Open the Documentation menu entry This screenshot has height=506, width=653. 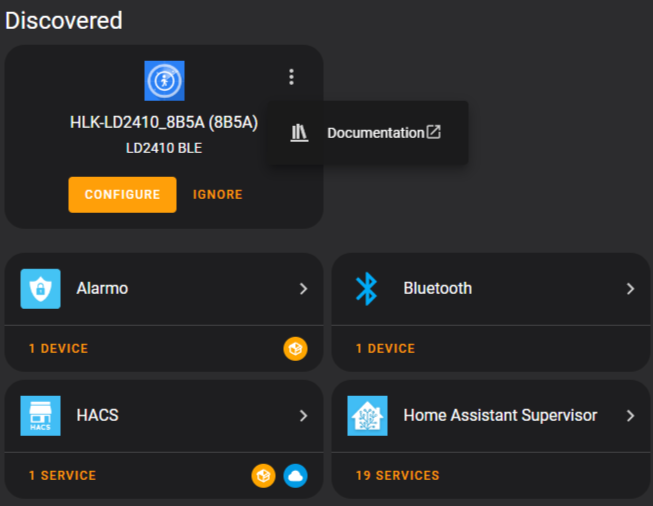(x=367, y=133)
